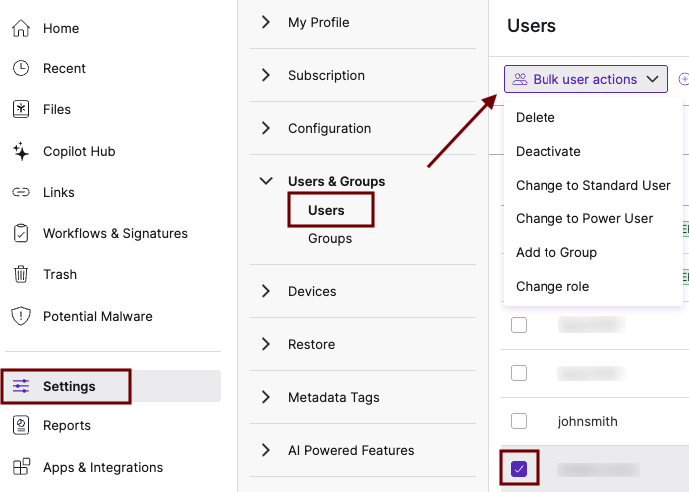This screenshot has height=492, width=689.
Task: Click the Configuration label
Action: (330, 128)
